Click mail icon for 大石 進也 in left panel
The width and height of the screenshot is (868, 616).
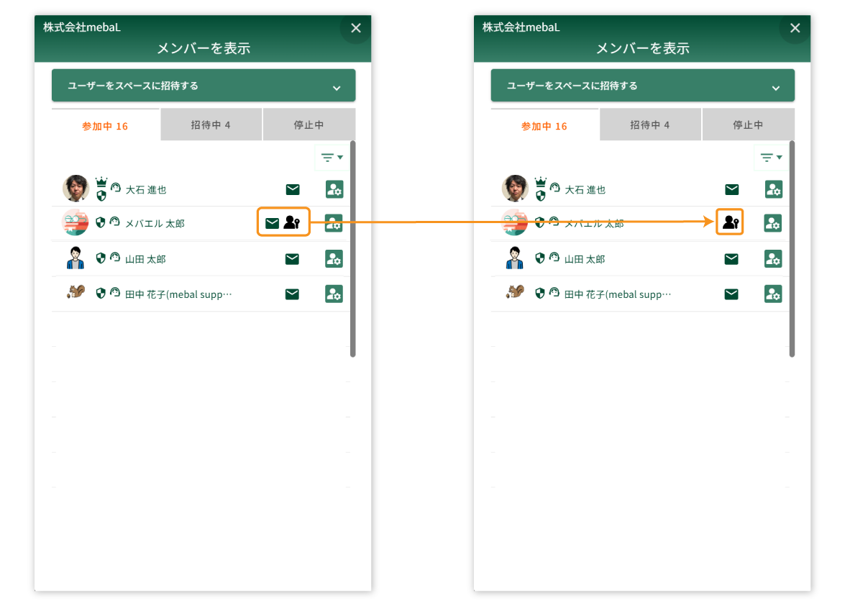point(292,189)
